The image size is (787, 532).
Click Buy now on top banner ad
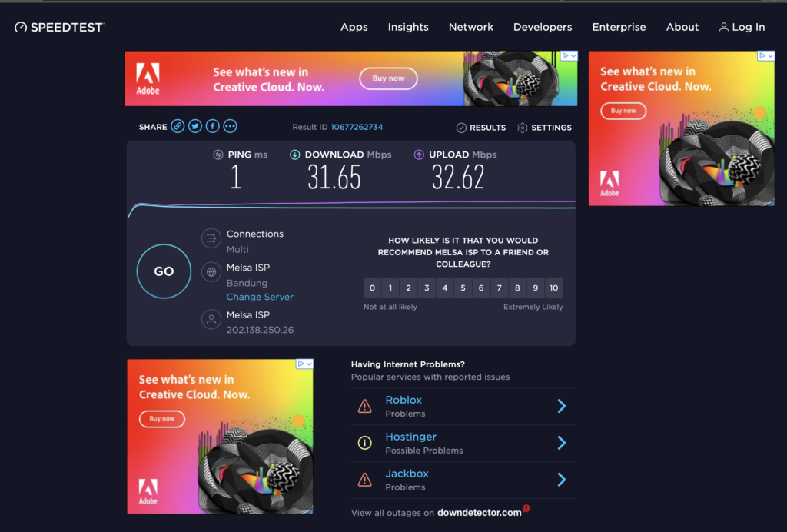(388, 78)
